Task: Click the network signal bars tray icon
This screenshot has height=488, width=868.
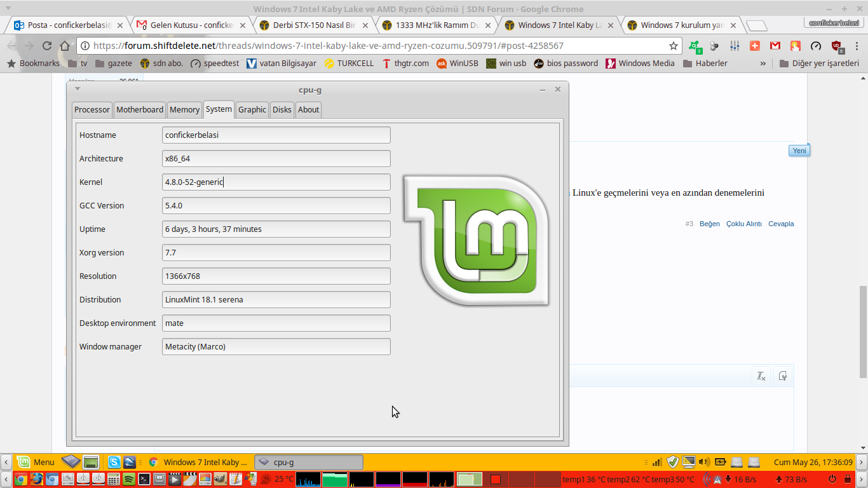Action: coord(657,462)
